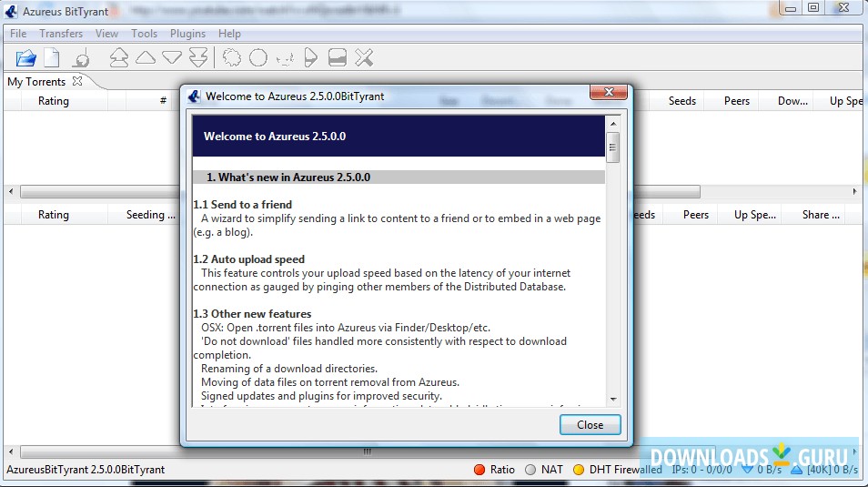Click the red Ratio status indicator
The image size is (868, 487).
click(x=479, y=470)
